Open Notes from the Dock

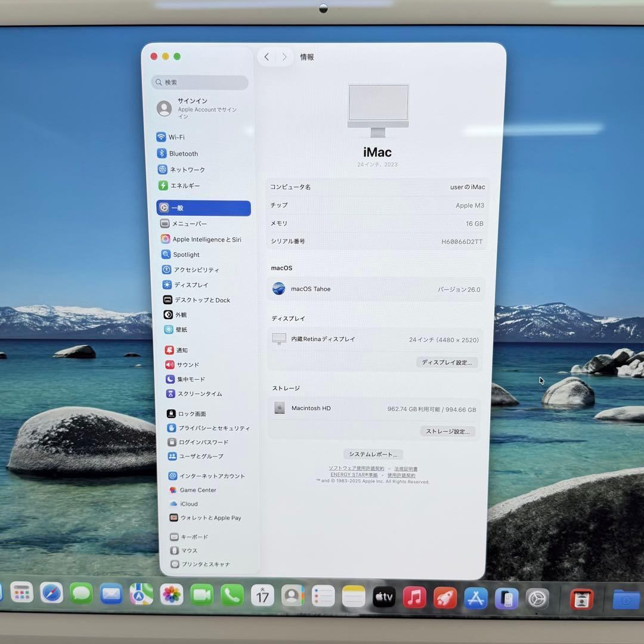pyautogui.click(x=354, y=596)
